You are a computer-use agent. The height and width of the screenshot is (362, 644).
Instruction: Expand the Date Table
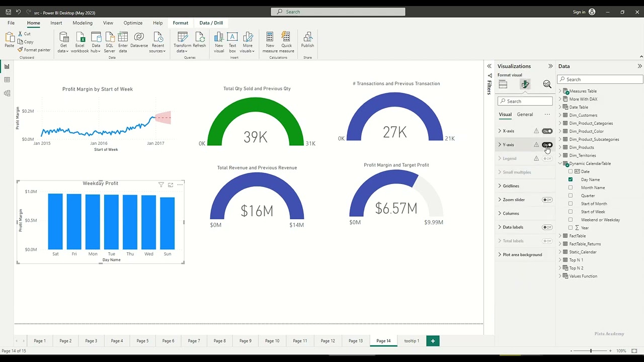560,107
